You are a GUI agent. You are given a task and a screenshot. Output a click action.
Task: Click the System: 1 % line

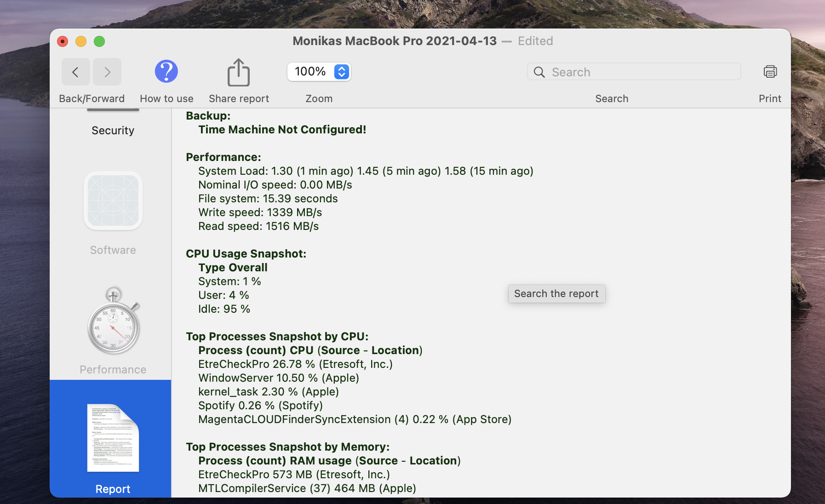[230, 281]
